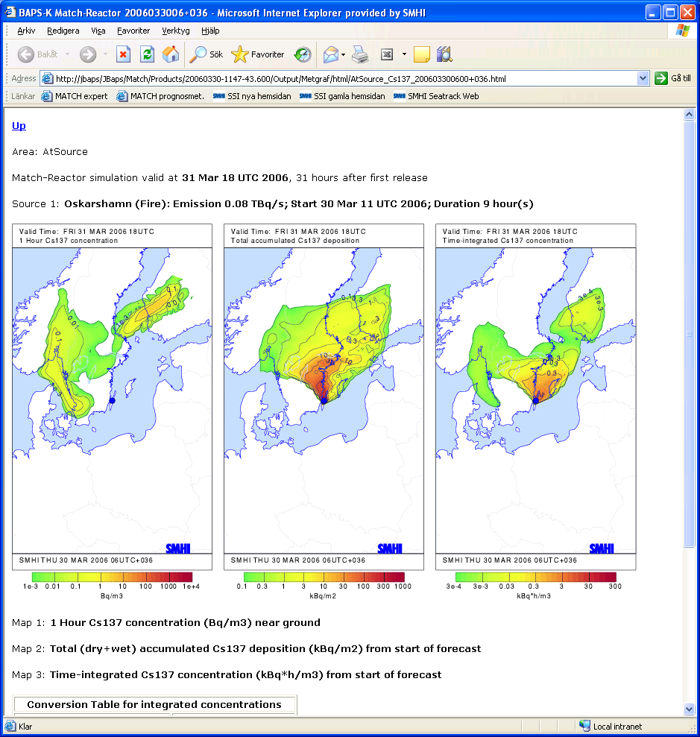This screenshot has width=700, height=737.
Task: Open the Redigera menu
Action: point(63,31)
